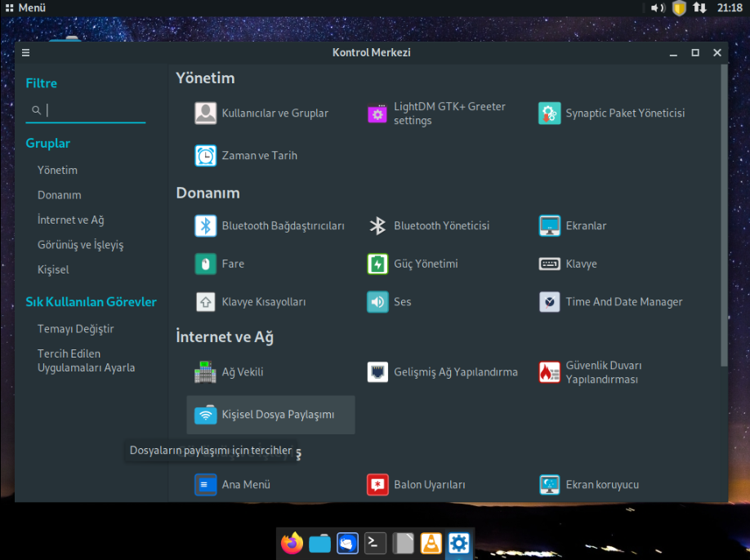Open Fare mouse settings

point(220,264)
